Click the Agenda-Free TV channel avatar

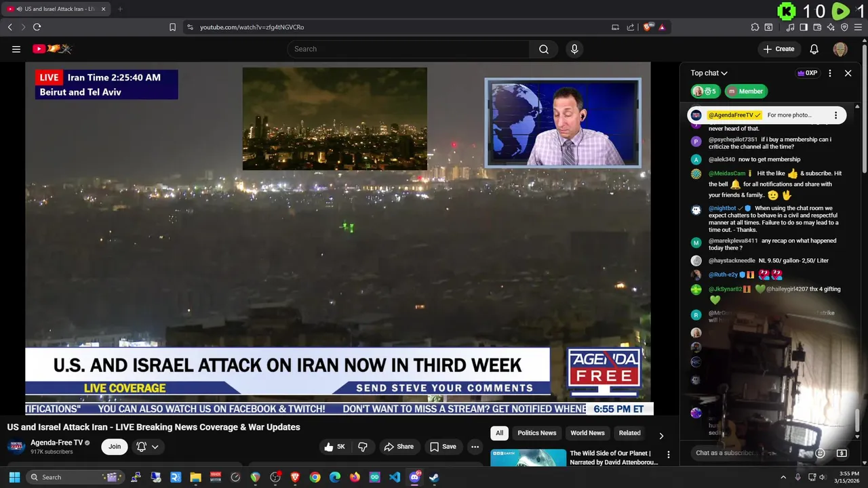(17, 447)
